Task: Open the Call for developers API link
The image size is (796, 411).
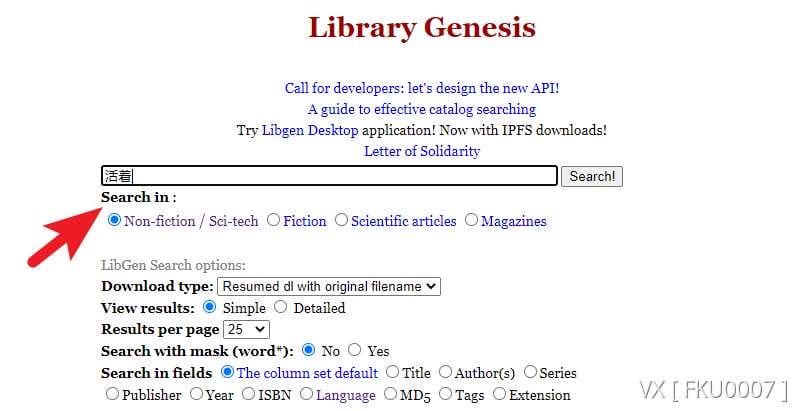Action: click(422, 88)
